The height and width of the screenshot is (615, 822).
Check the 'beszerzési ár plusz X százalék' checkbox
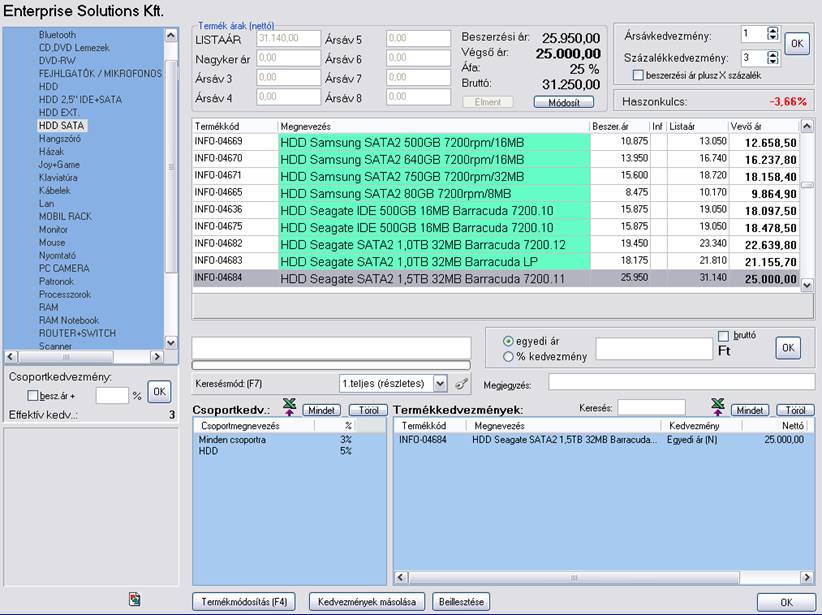[x=638, y=75]
